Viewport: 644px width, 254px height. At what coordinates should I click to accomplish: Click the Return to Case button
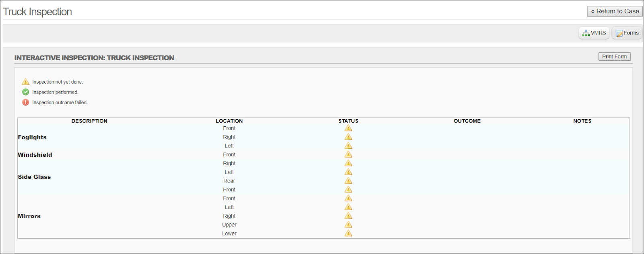coord(615,11)
